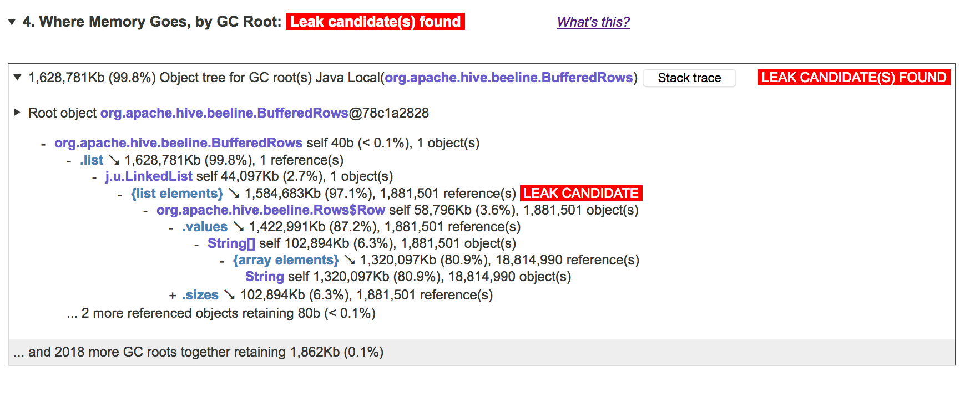Click the String objects link

click(x=265, y=277)
